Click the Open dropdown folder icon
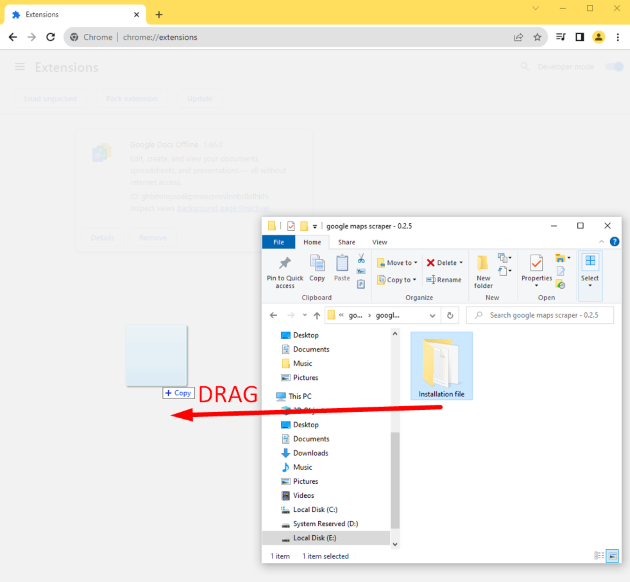This screenshot has width=630, height=582. (562, 258)
